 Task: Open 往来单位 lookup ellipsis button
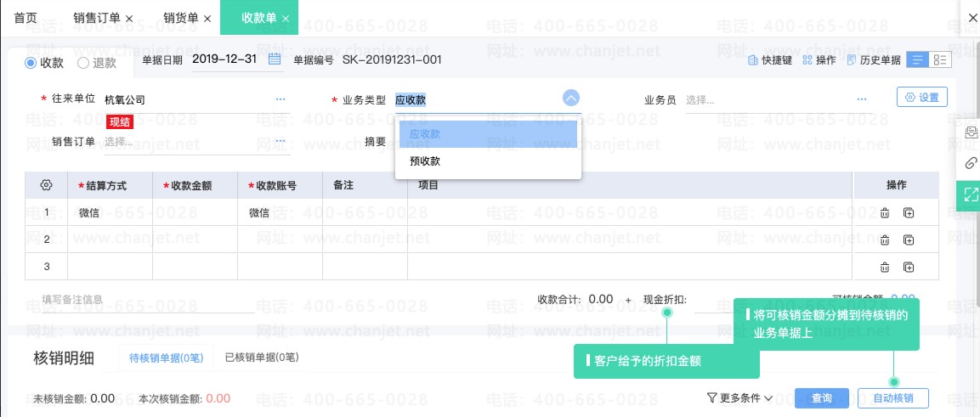[x=280, y=99]
